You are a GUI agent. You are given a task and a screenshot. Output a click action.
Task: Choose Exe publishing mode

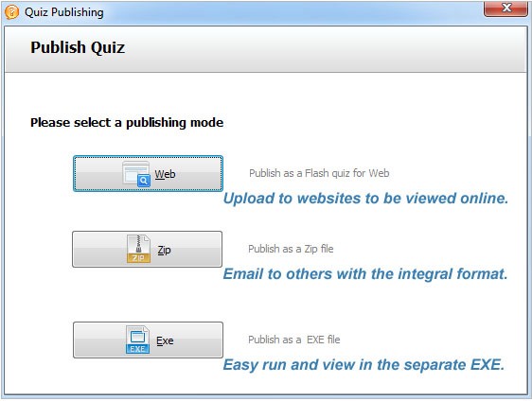coord(148,340)
